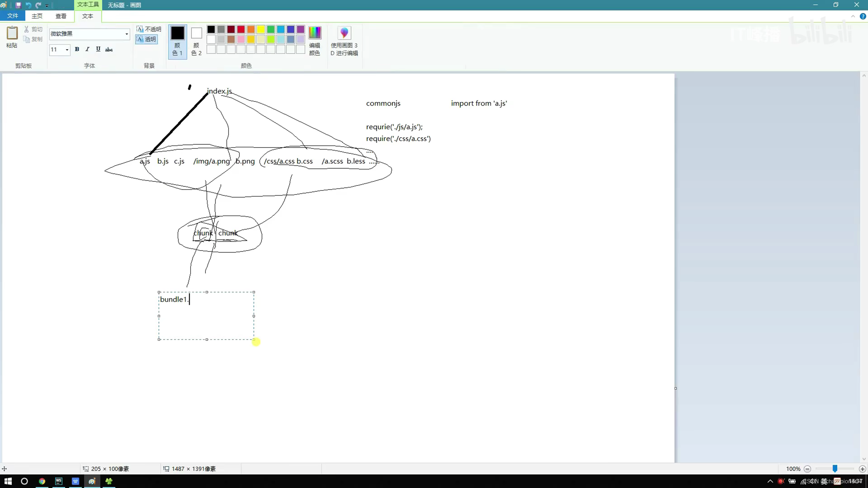Open the blue W app on taskbar
Viewport: 868px width, 488px height.
pos(75,481)
